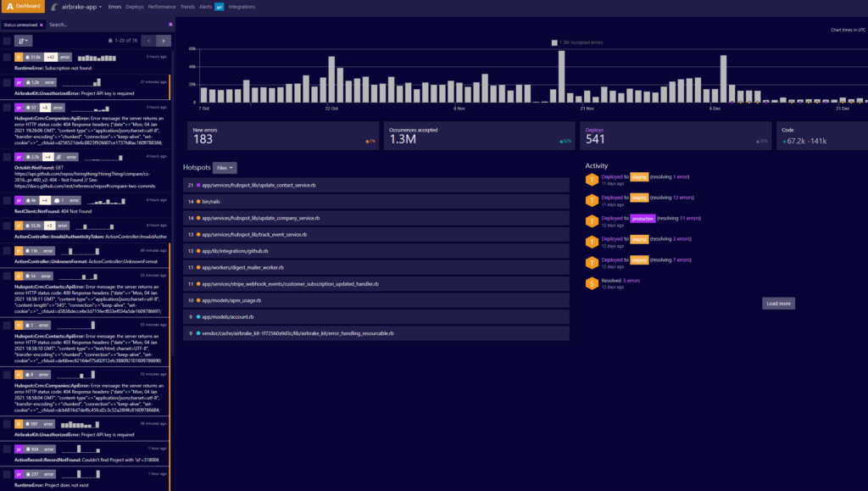Click the S avatar of 'Resolved 5 errors'
The height and width of the screenshot is (491, 868).
click(592, 283)
